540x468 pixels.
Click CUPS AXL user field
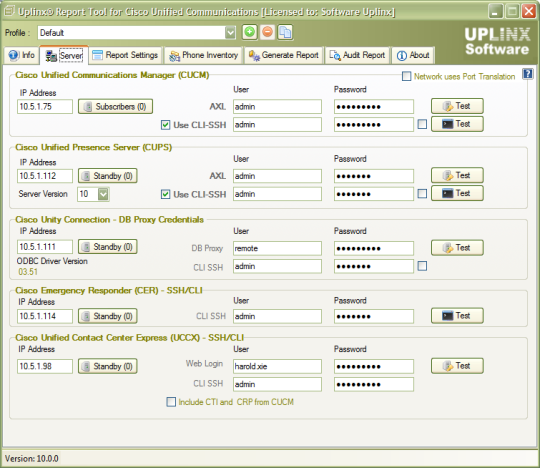(277, 176)
